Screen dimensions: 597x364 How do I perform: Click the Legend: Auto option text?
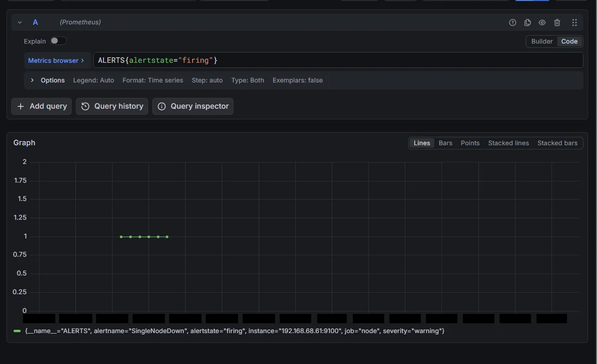click(x=94, y=80)
